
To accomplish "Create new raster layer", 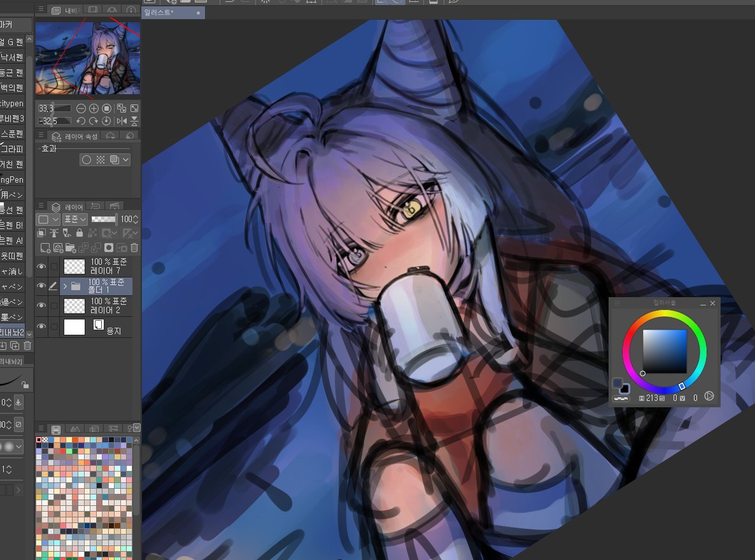I will 45,248.
